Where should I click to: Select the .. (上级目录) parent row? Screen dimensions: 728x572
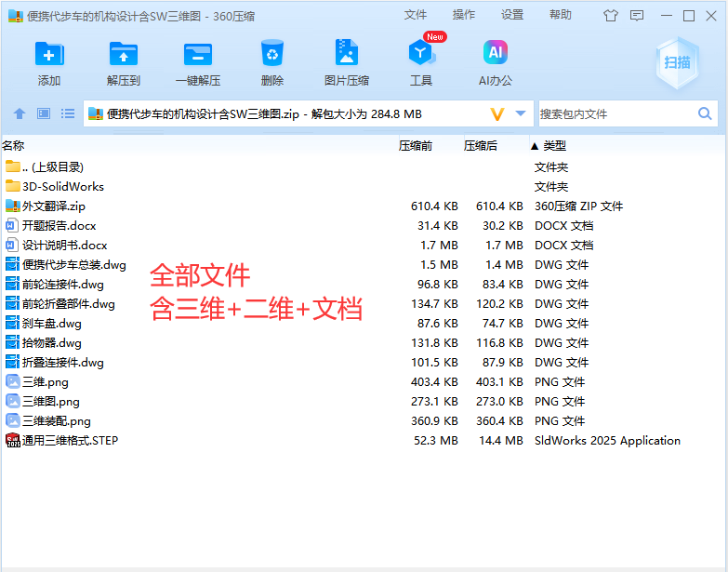[x=364, y=166]
